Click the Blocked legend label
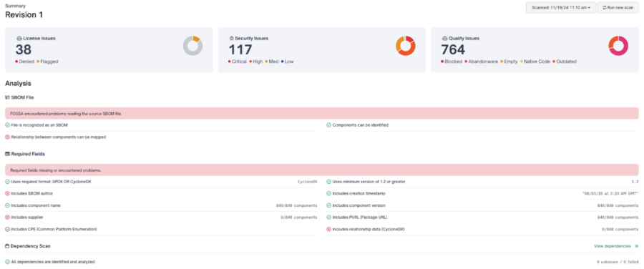The width and height of the screenshot is (644, 269). click(x=454, y=62)
